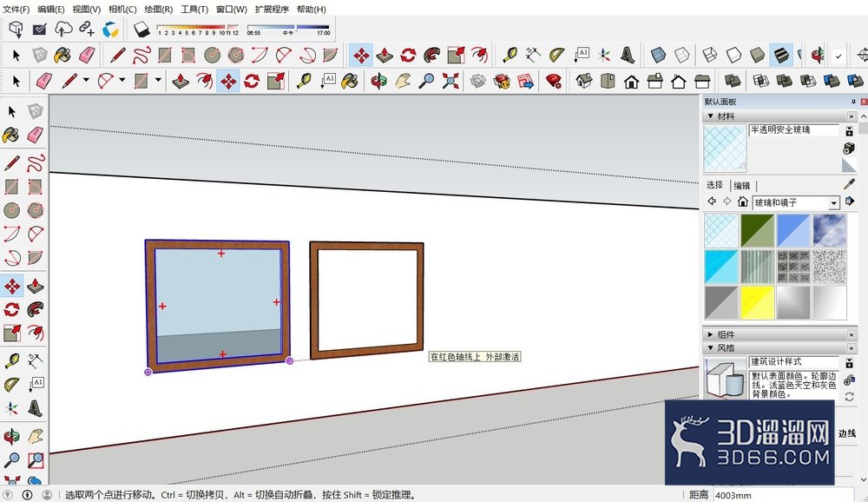Collapse the 风格 panel
Viewport: 868px width, 502px height.
coord(710,348)
